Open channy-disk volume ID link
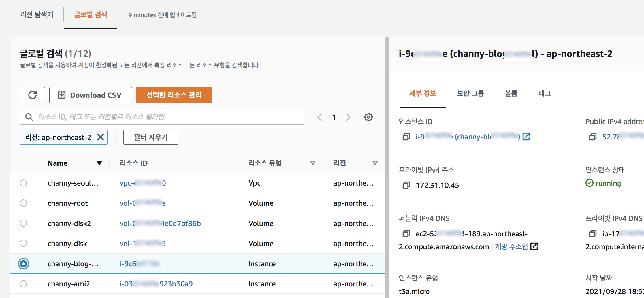The height and width of the screenshot is (298, 644). pos(143,243)
